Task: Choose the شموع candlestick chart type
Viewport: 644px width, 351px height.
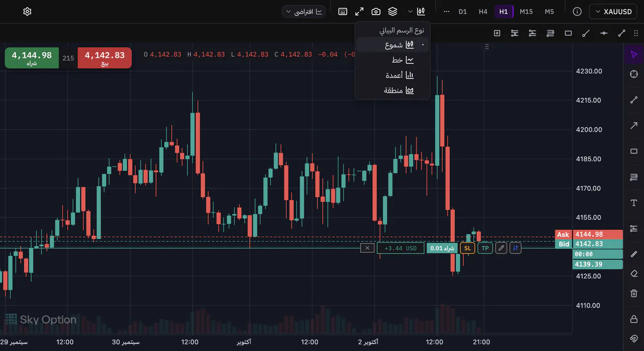Action: point(392,45)
